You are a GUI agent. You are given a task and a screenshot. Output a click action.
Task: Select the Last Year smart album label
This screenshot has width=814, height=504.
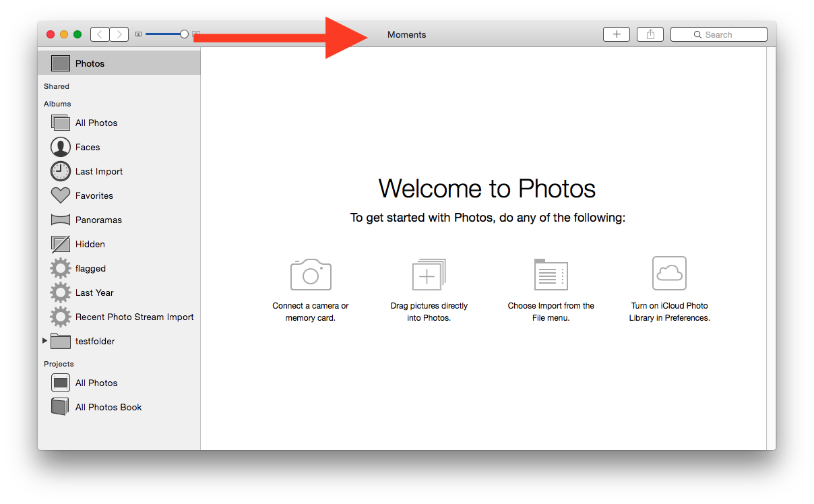pyautogui.click(x=94, y=292)
